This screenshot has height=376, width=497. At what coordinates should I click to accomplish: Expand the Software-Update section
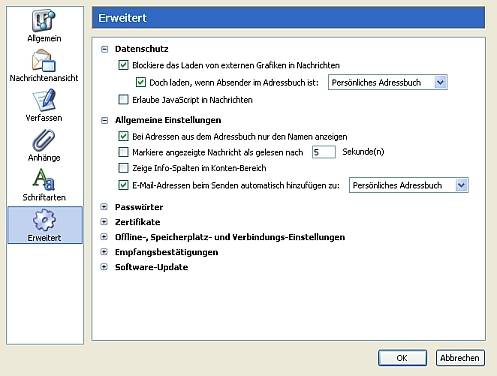tap(104, 267)
